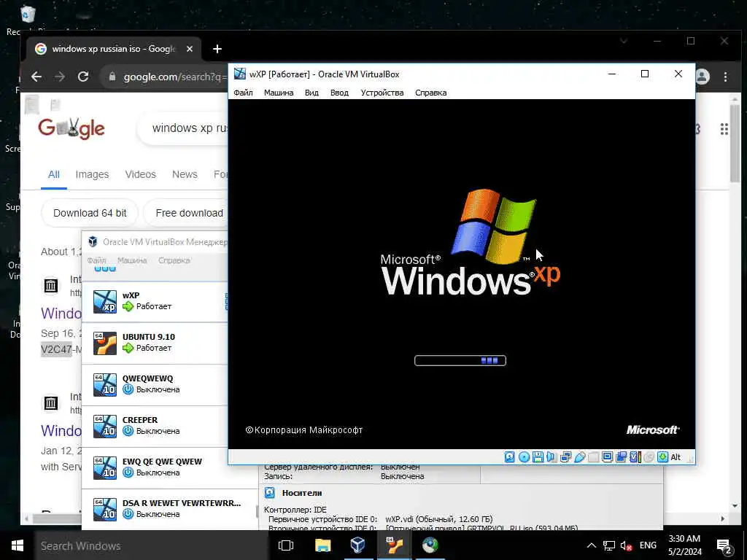Open the muted volume tray icon

click(626, 545)
